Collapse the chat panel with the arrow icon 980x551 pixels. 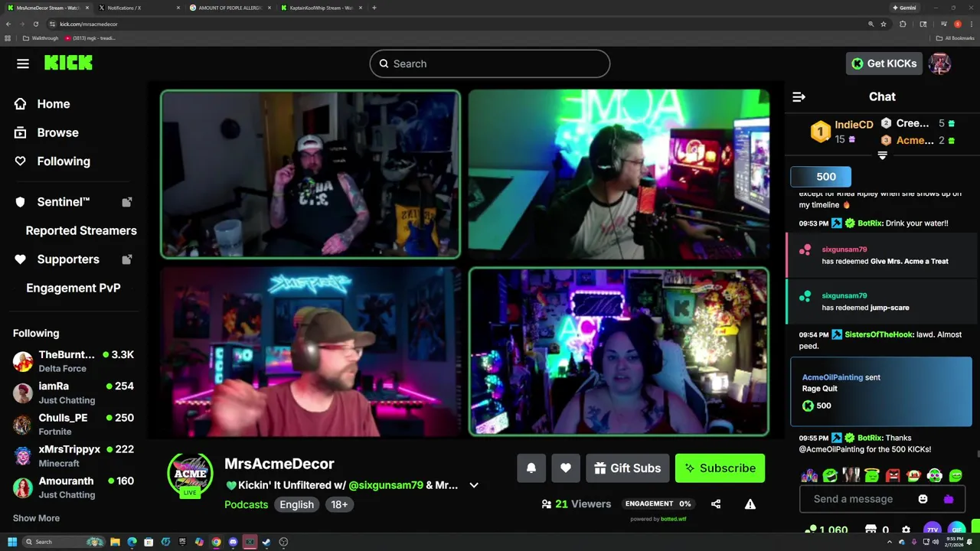click(799, 96)
